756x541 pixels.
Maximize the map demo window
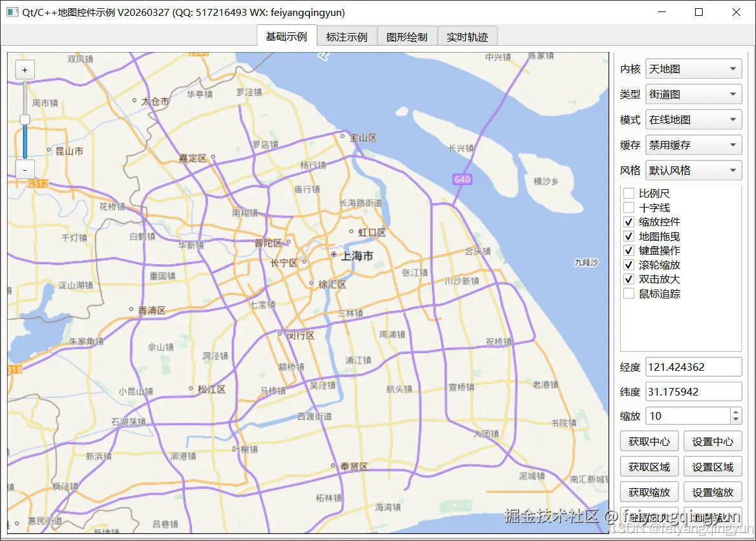[x=699, y=12]
